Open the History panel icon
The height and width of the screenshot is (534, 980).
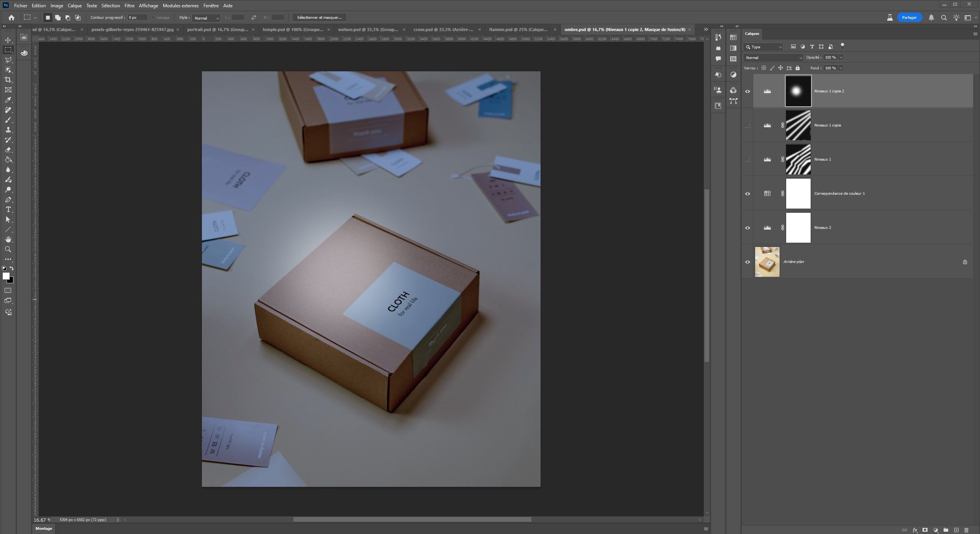(x=718, y=37)
